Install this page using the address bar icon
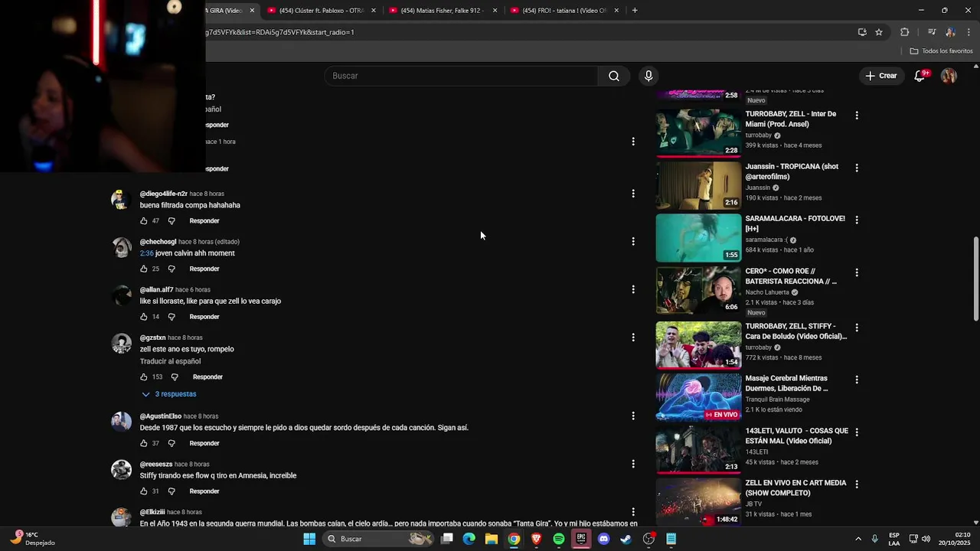 click(x=862, y=32)
